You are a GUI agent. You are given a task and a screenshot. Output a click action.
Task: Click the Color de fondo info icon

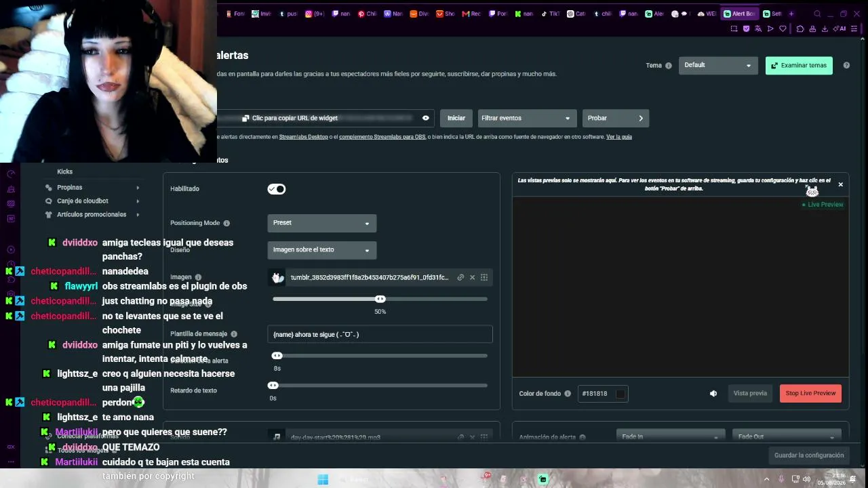click(x=568, y=394)
